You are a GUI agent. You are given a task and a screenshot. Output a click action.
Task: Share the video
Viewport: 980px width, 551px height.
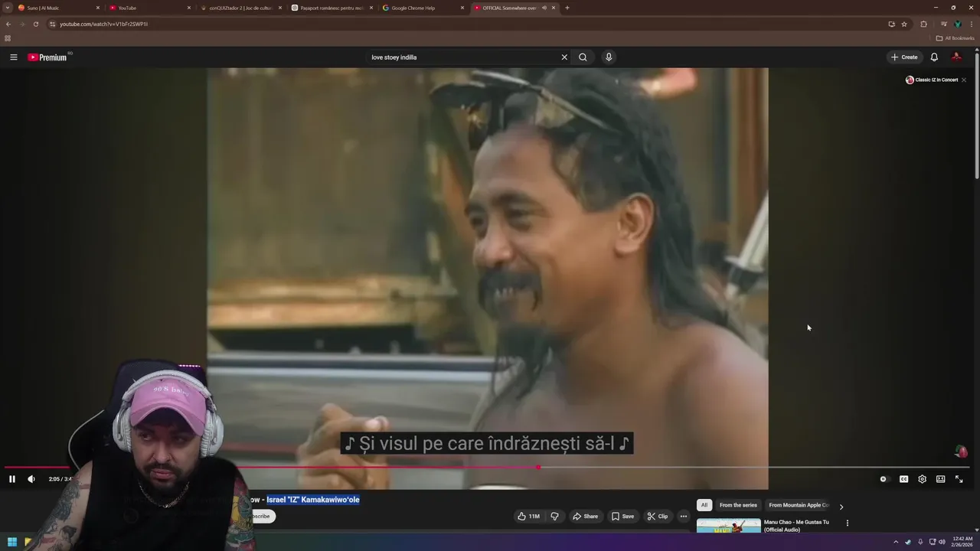[586, 517]
